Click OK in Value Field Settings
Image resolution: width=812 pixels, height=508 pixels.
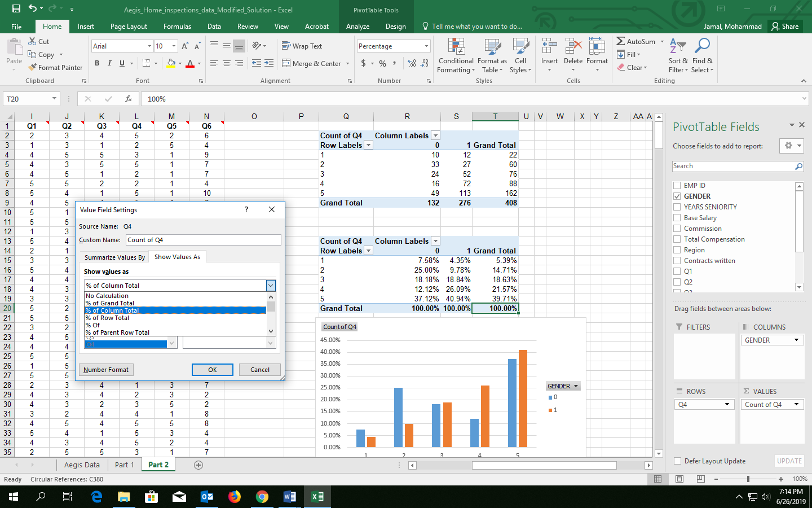coord(212,370)
